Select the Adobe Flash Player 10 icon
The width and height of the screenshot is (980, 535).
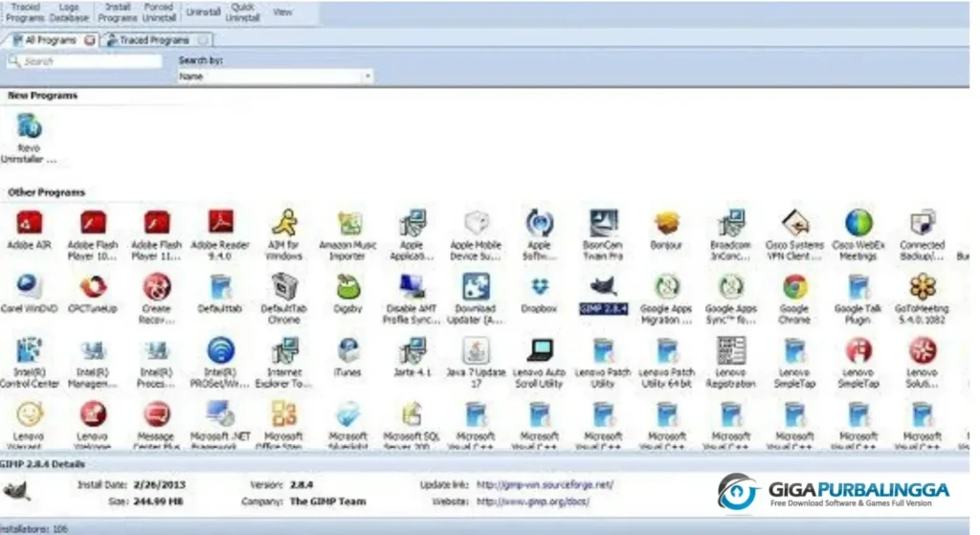[x=93, y=223]
